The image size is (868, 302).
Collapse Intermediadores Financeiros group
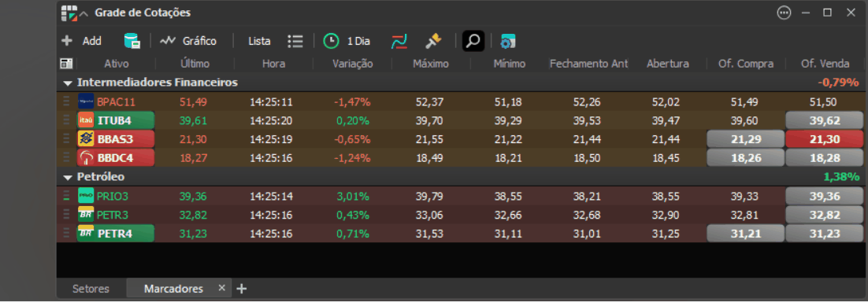68,83
